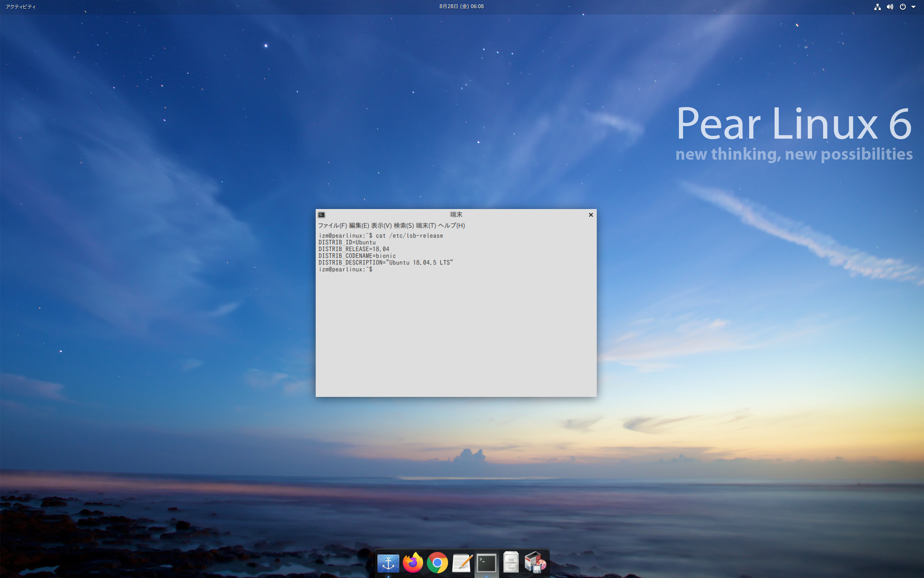This screenshot has width=924, height=578.
Task: Click the DISTRIB_CODENAME=bionic line
Action: point(357,256)
